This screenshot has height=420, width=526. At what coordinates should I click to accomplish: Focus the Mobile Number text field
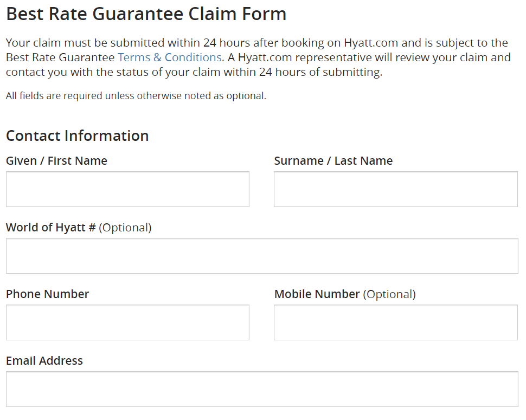[x=395, y=322]
